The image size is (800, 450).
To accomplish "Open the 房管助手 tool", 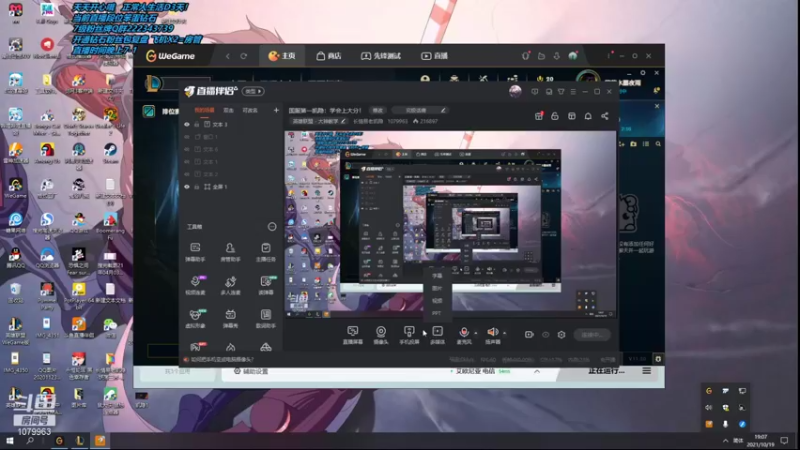I will coord(230,252).
